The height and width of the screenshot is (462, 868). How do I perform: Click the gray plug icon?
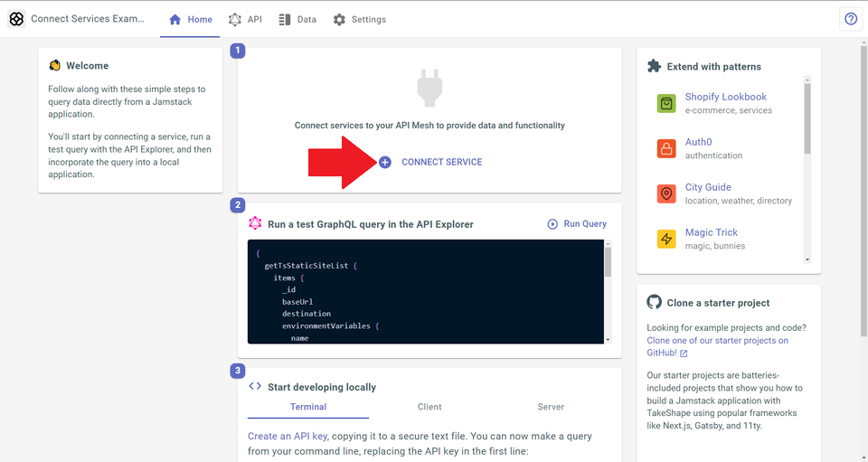(x=429, y=88)
